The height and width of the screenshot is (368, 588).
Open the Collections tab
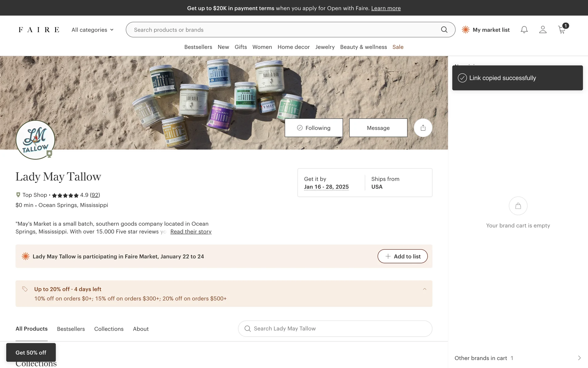coord(109,329)
